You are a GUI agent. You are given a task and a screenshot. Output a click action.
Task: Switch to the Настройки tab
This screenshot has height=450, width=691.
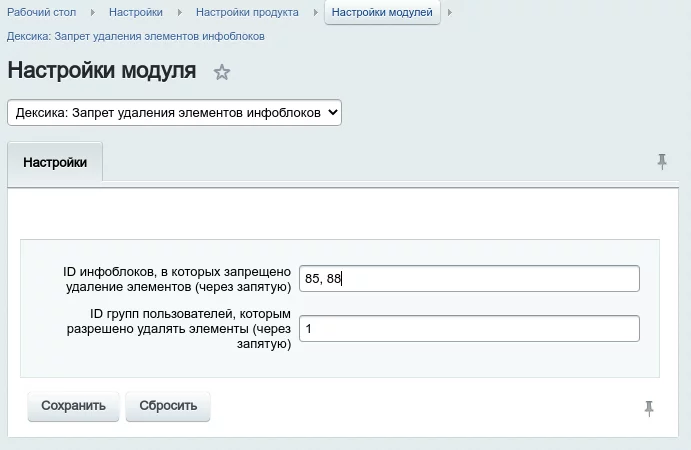(55, 162)
